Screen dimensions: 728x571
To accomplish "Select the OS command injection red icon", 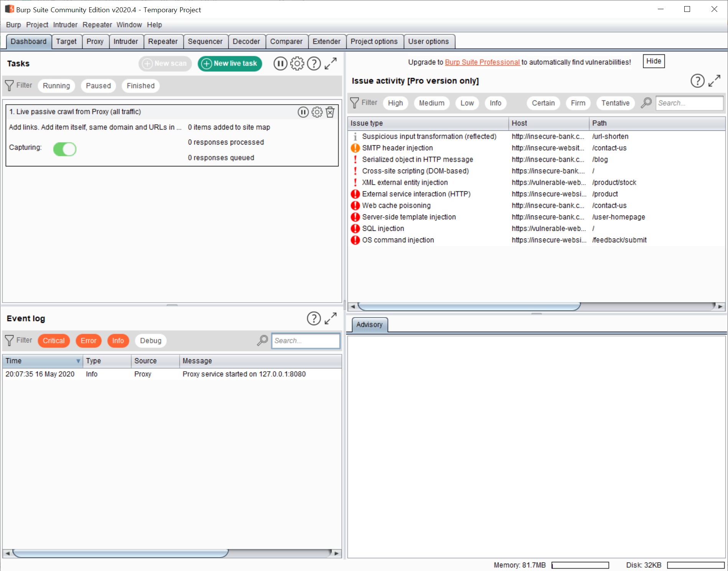I will click(356, 240).
